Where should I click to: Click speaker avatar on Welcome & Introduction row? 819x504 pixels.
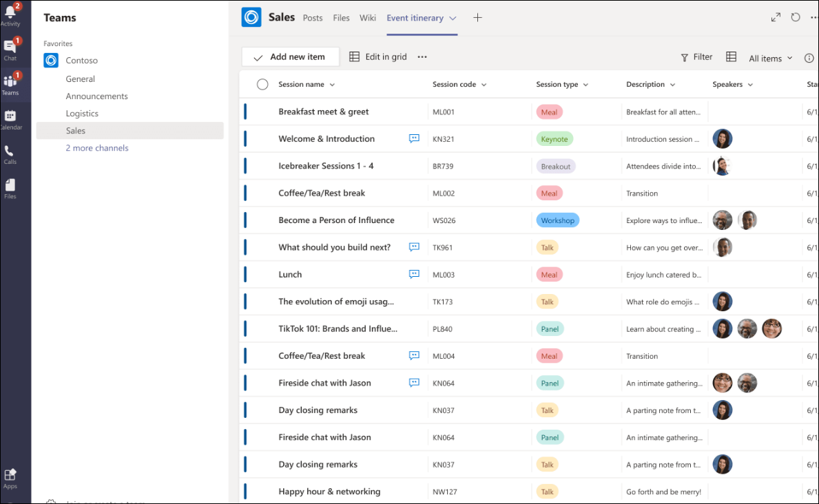point(723,139)
